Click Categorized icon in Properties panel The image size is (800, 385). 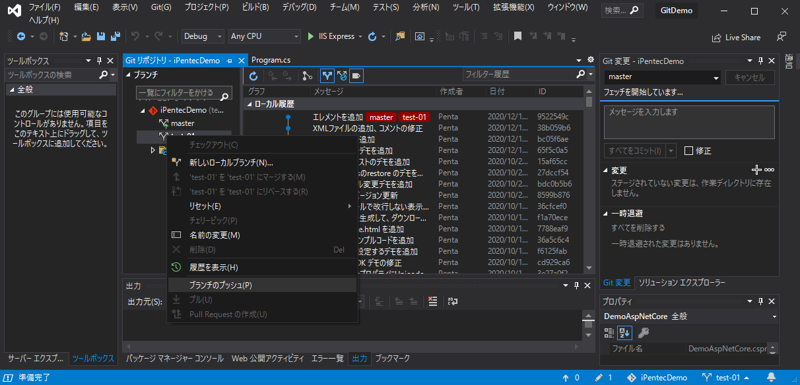point(609,333)
